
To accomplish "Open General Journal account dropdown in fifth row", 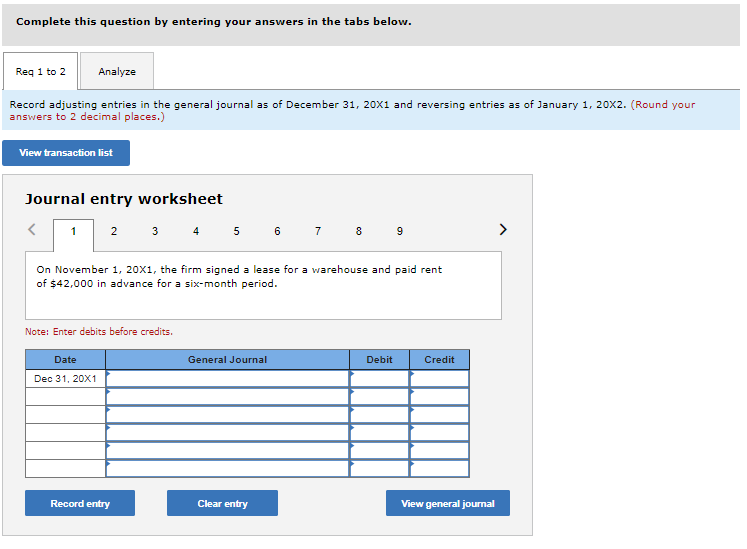I will coord(228,451).
